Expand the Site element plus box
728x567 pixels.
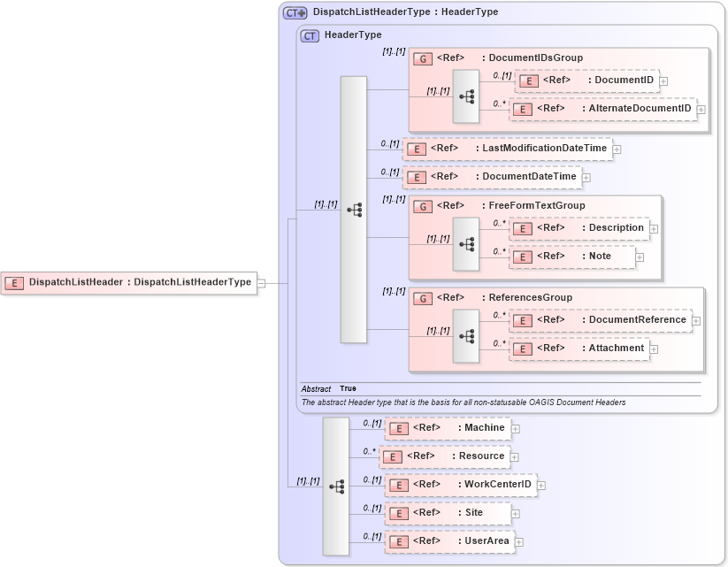(x=517, y=513)
